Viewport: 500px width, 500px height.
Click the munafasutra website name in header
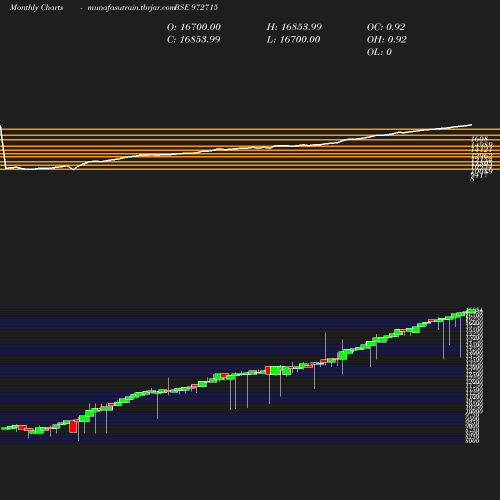tap(131, 7)
